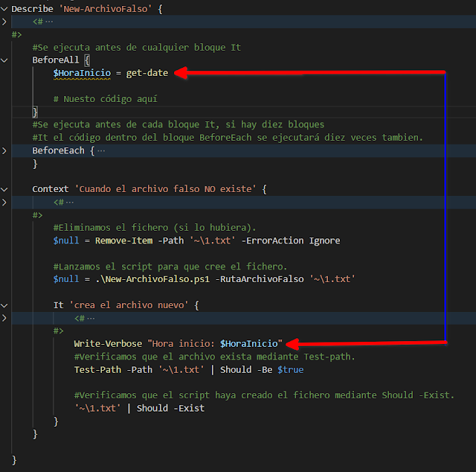
Task: Click the '#Lanzamos el script para que cree el fichero.' comment
Action: (x=170, y=267)
